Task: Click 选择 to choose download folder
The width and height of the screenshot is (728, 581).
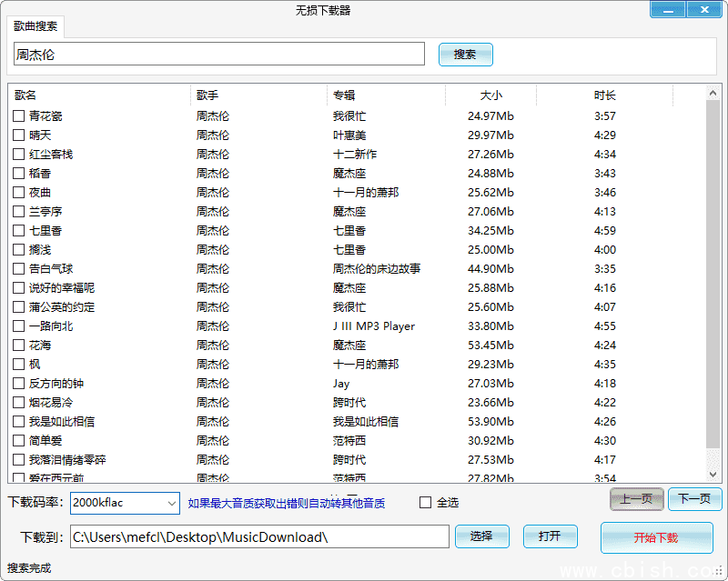Action: [x=481, y=536]
